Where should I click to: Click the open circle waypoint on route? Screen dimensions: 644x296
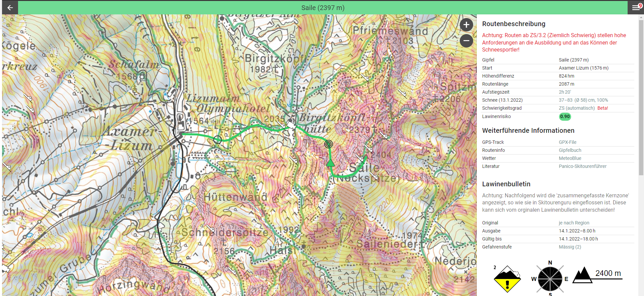click(x=217, y=140)
